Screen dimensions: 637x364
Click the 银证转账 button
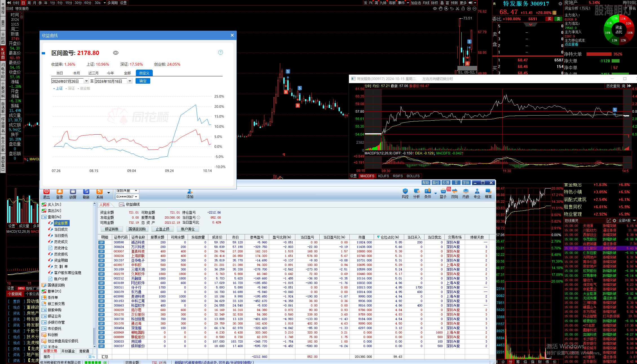point(112,229)
